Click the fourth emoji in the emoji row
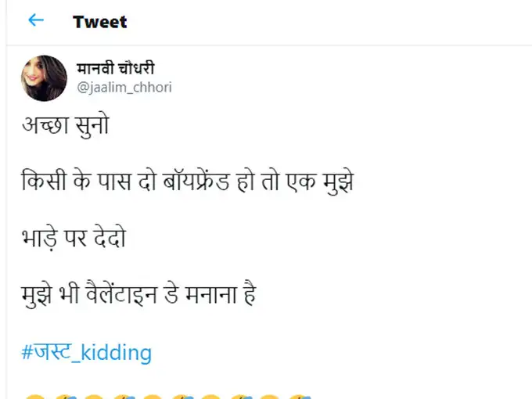Viewport: 532px width, 399px height. tap(123, 395)
